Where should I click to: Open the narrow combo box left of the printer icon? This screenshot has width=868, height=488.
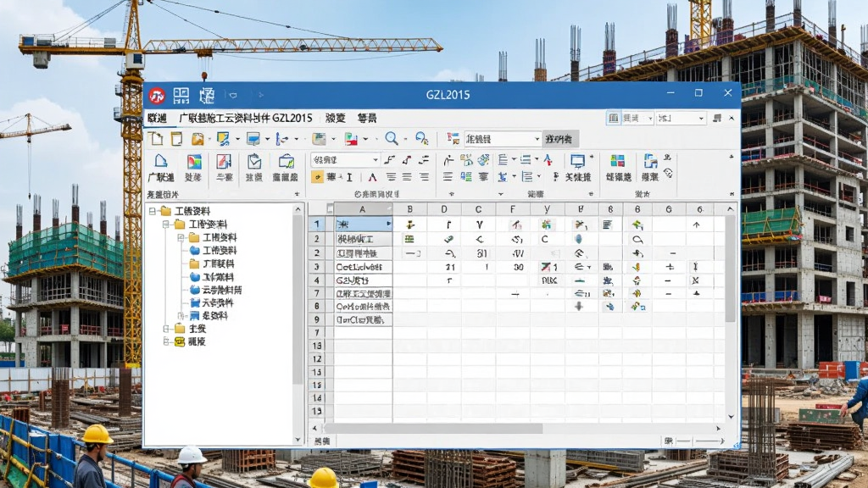tap(681, 119)
